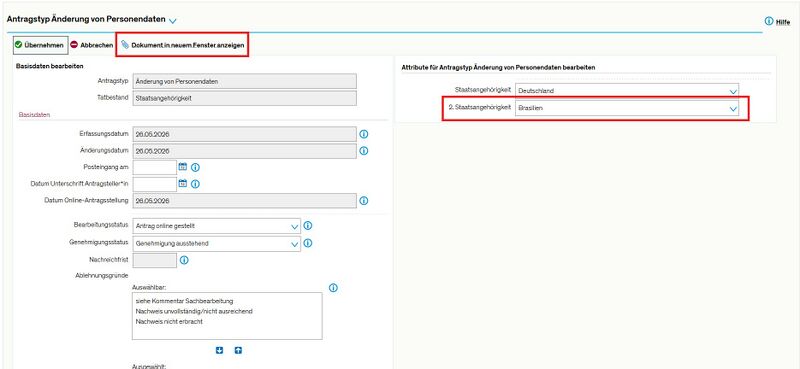800x369 pixels.
Task: Click info icon beside Erfassungsdatum field
Action: (x=364, y=134)
